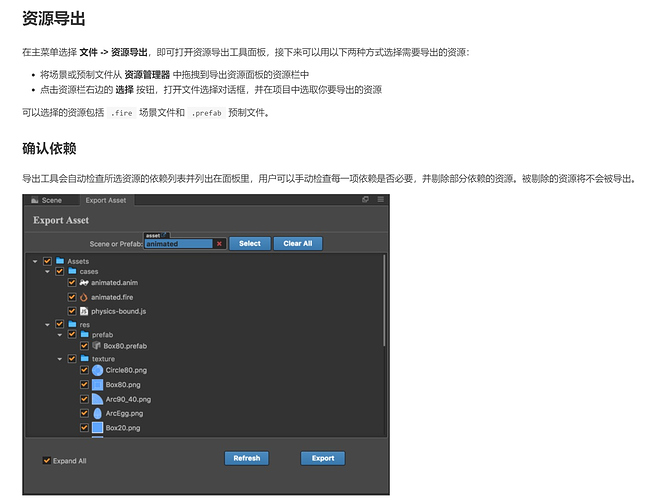Uncheck Box20.png checkbox
655x500 pixels.
(x=84, y=427)
